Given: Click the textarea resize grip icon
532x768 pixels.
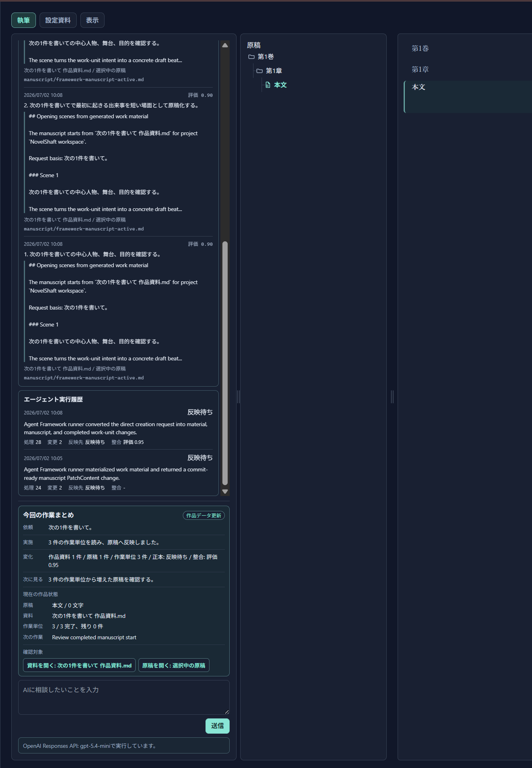Looking at the screenshot, I should coord(227,711).
